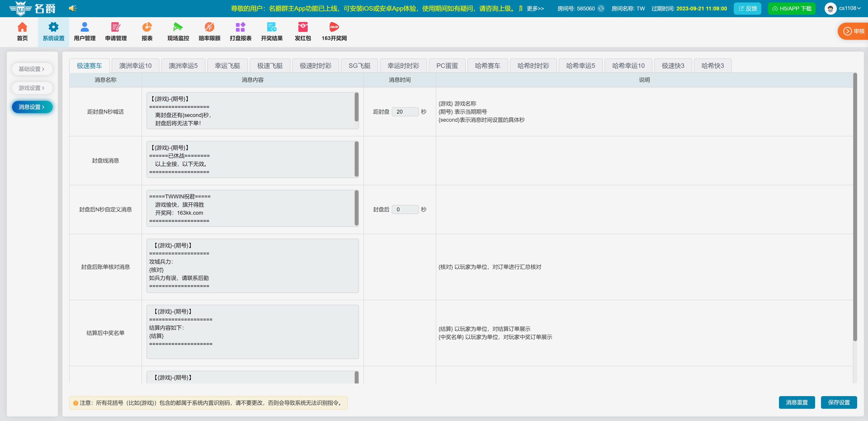The height and width of the screenshot is (421, 868).
Task: Click the 消息重置 button
Action: (x=797, y=402)
